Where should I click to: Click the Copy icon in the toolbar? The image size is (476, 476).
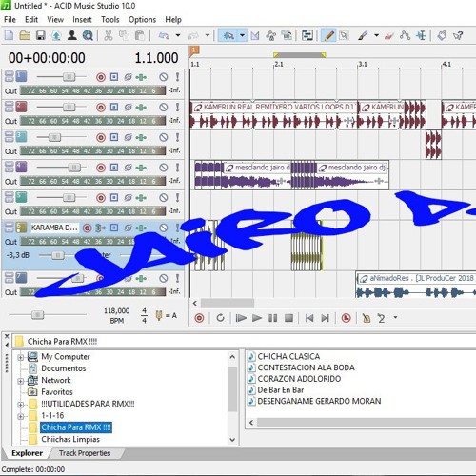pos(124,35)
